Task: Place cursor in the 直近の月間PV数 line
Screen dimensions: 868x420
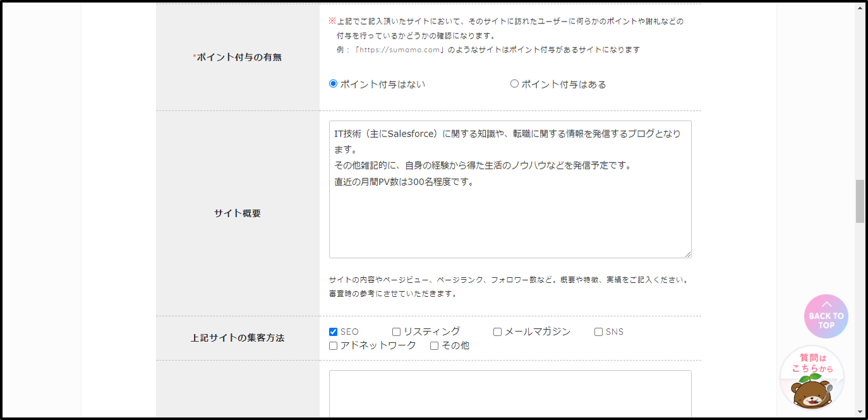Action: tap(404, 182)
